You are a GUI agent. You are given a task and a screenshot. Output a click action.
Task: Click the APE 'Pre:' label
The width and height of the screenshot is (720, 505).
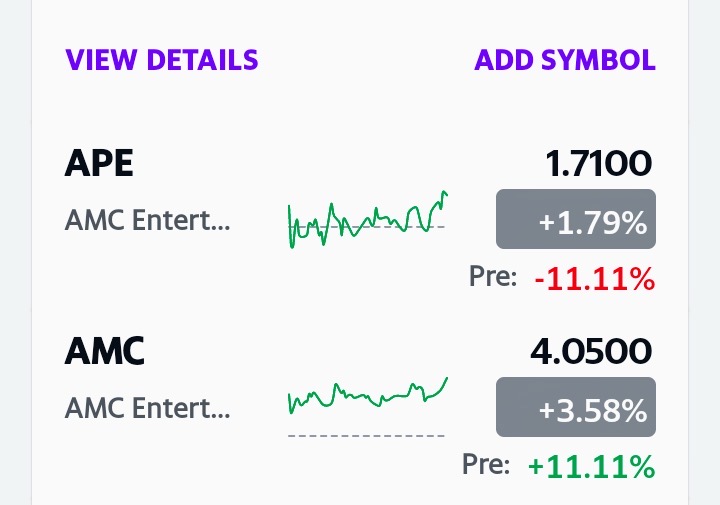click(493, 276)
